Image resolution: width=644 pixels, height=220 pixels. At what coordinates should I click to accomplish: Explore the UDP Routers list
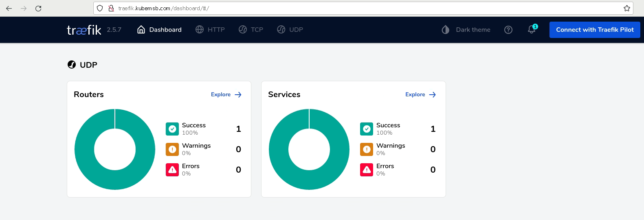click(x=226, y=95)
